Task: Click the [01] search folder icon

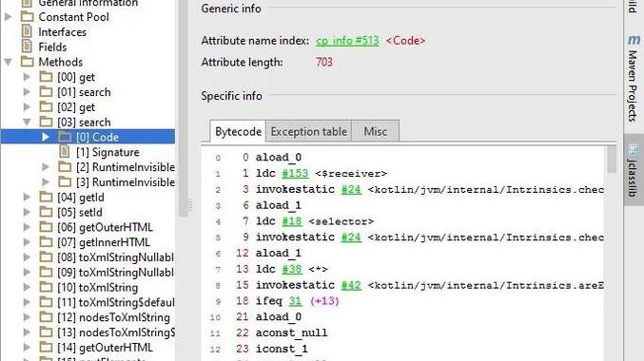Action: (46, 92)
